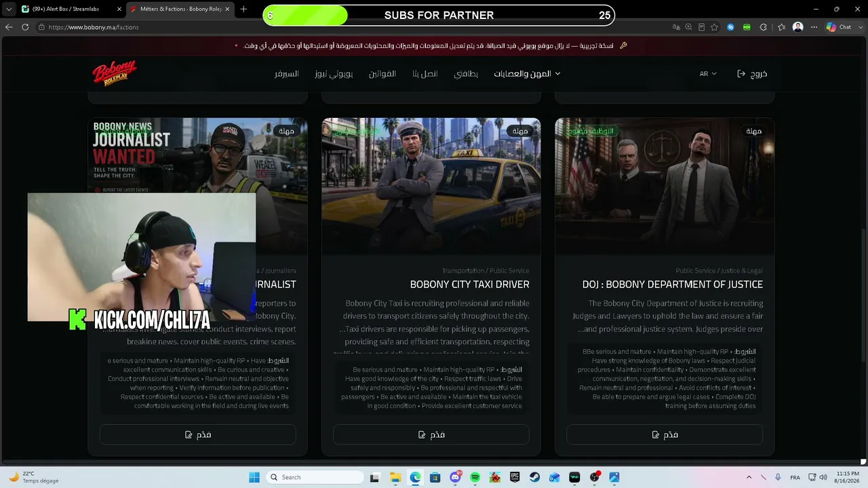868x488 pixels.
Task: Switch the FRA keyboard language
Action: pos(795,477)
